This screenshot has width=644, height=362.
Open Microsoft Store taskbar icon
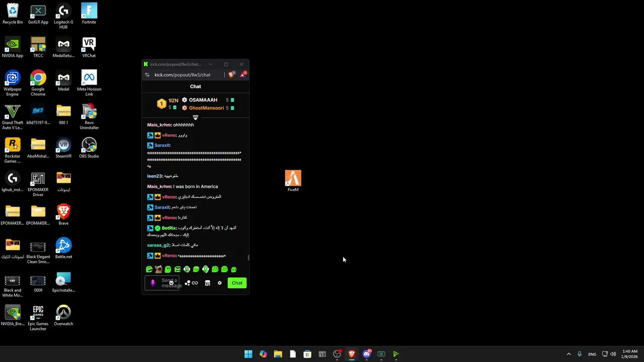[307, 354]
